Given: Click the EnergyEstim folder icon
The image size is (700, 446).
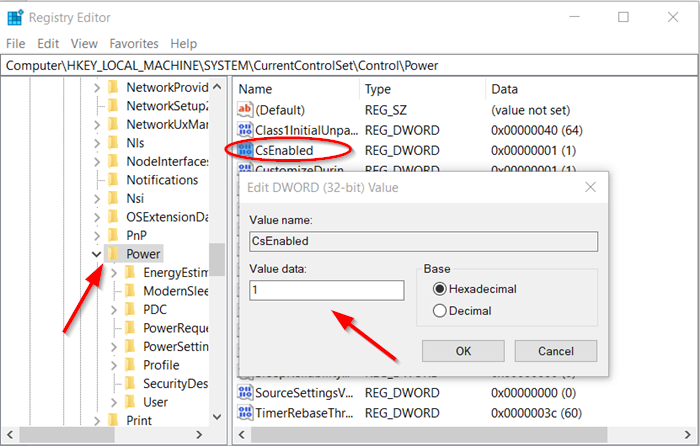Looking at the screenshot, I should tap(130, 272).
